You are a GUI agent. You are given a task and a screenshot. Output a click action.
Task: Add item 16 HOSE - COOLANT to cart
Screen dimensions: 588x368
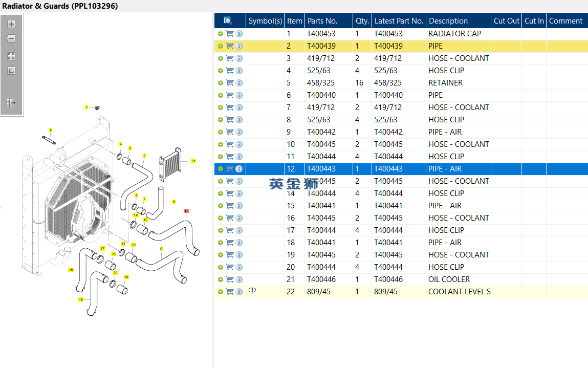point(230,218)
